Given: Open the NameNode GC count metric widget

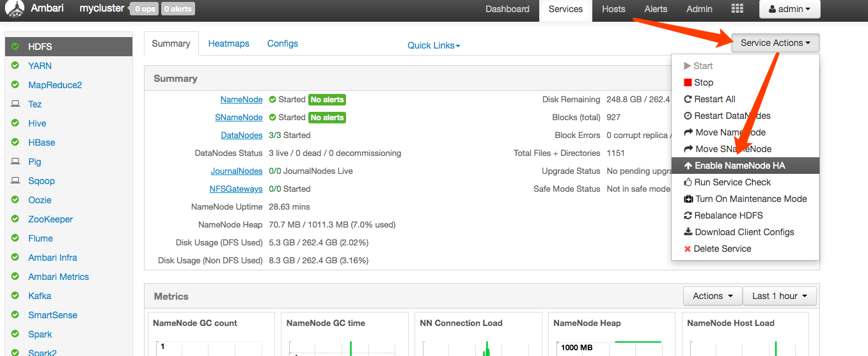Looking at the screenshot, I should pos(211,334).
